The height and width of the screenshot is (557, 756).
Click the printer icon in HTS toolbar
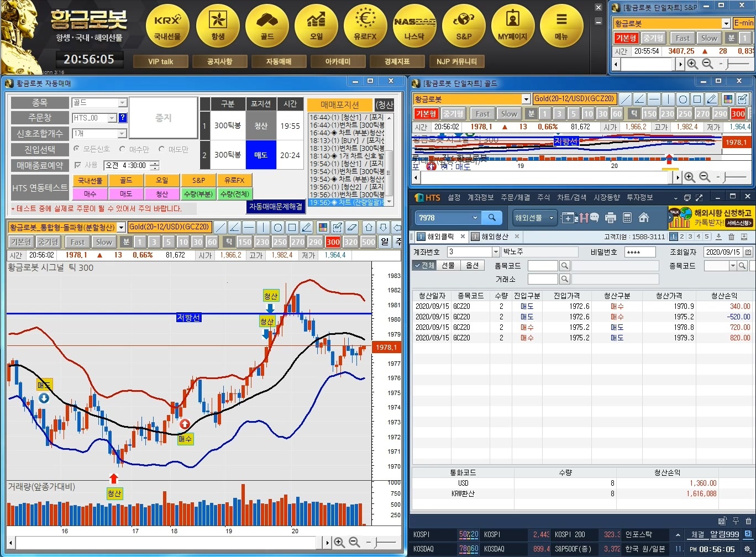tap(611, 218)
